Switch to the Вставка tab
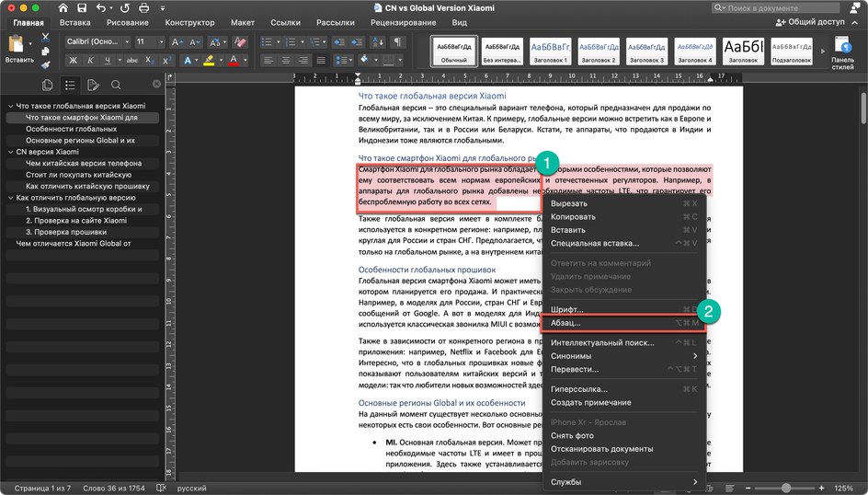Screen dimensions: 868x495 tap(74, 23)
